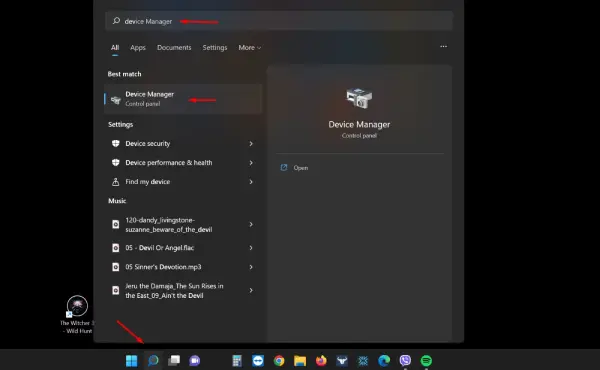This screenshot has height=370, width=600.
Task: Switch to the Documents tab
Action: point(174,47)
